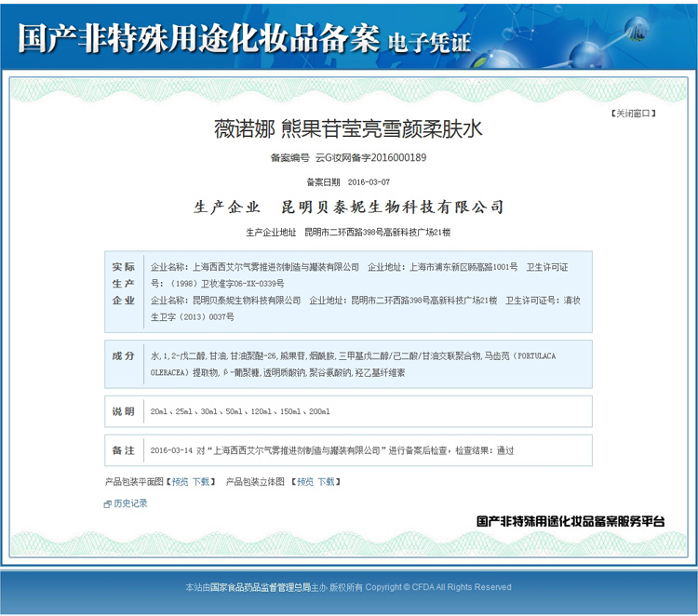
Task: Click manufacturer name 昆明贝泰妮生物科技有限公司 heading
Action: pyautogui.click(x=392, y=207)
